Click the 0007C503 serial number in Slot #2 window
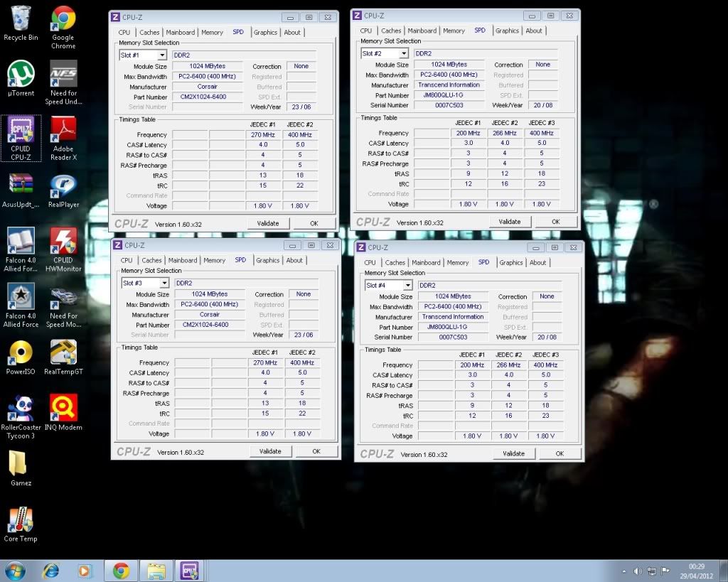Image resolution: width=728 pixels, height=582 pixels. point(449,105)
